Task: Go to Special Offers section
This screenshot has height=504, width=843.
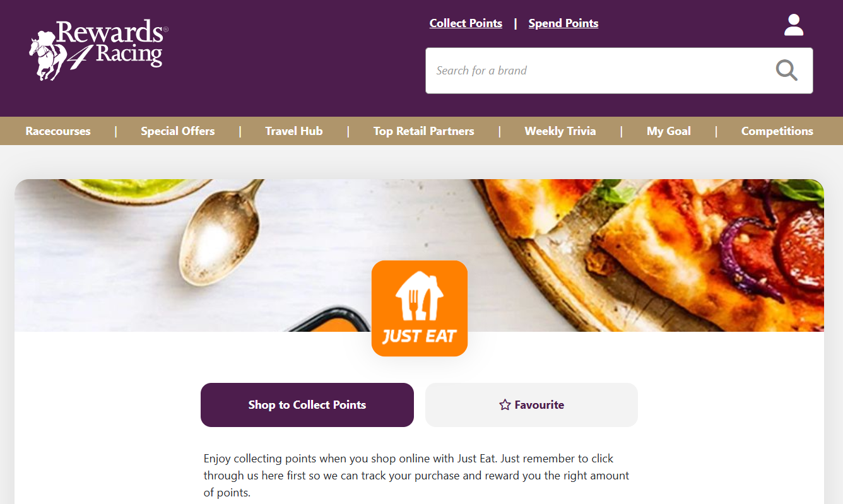Action: pos(178,131)
